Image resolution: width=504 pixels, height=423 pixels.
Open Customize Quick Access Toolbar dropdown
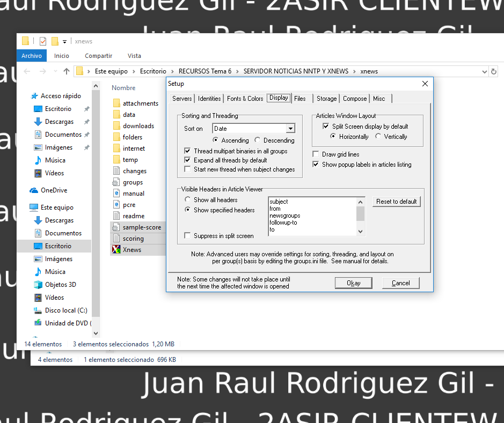click(64, 41)
